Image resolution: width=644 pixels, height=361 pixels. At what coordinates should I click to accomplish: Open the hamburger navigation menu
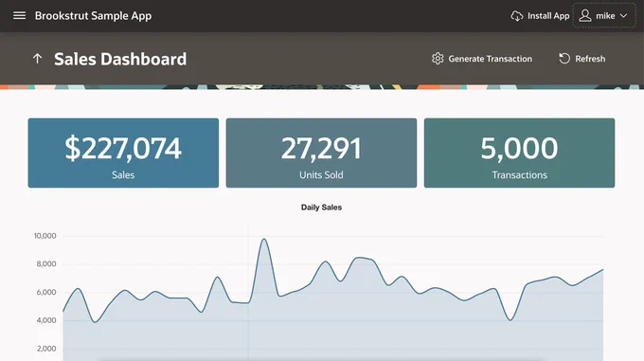(19, 15)
